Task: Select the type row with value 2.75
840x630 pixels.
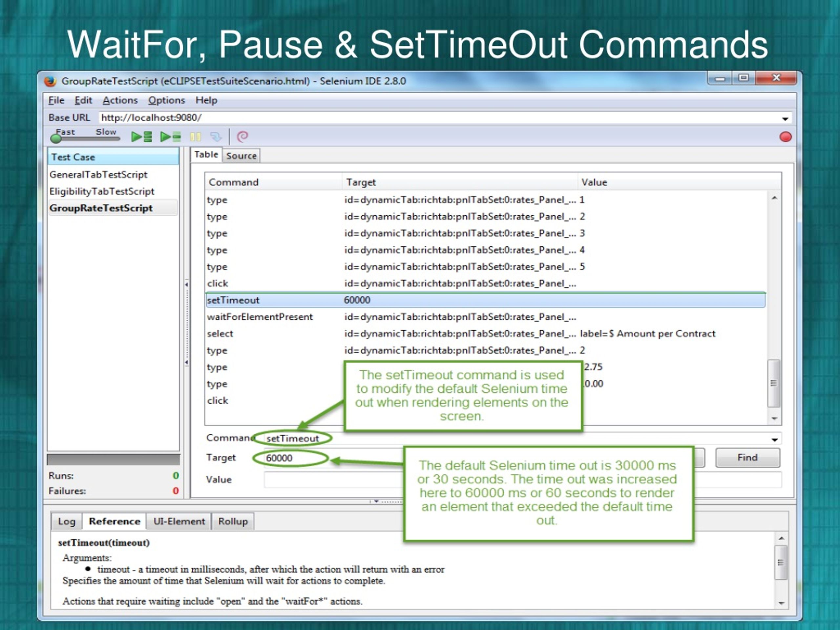Action: tap(485, 367)
